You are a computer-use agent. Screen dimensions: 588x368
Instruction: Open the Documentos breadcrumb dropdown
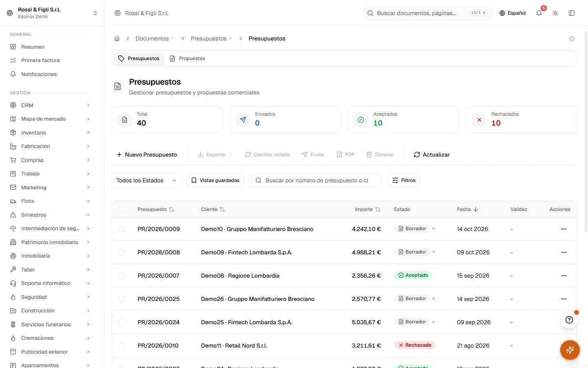click(155, 38)
